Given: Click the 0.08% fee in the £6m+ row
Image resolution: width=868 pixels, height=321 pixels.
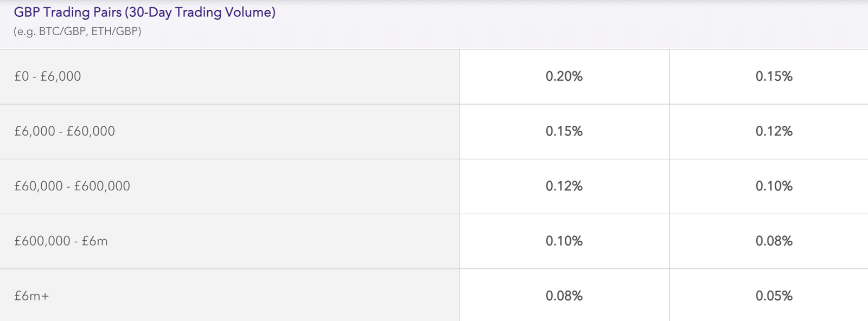Looking at the screenshot, I should pyautogui.click(x=564, y=296).
